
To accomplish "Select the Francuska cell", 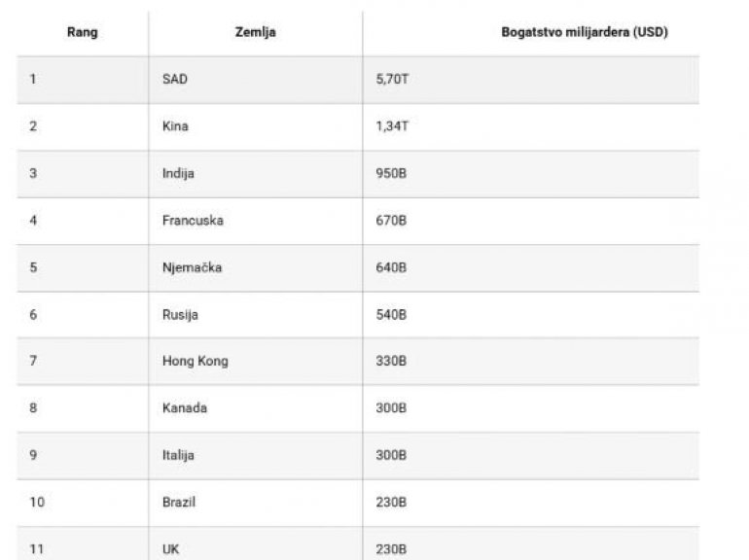I will (x=193, y=221).
